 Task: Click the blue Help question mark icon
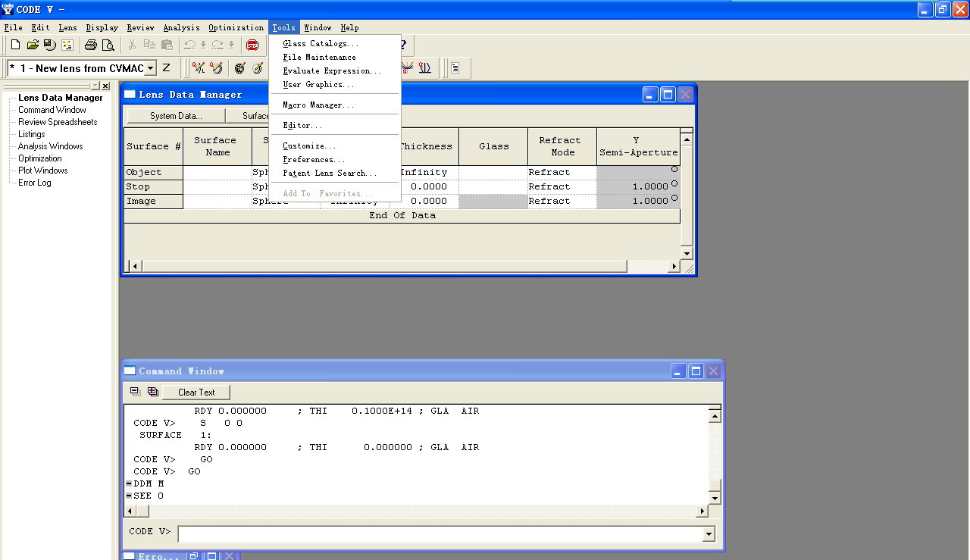coord(403,45)
